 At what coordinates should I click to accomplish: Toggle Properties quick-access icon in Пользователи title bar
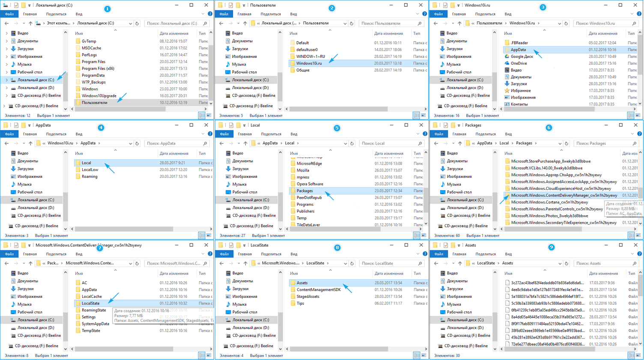click(x=231, y=5)
